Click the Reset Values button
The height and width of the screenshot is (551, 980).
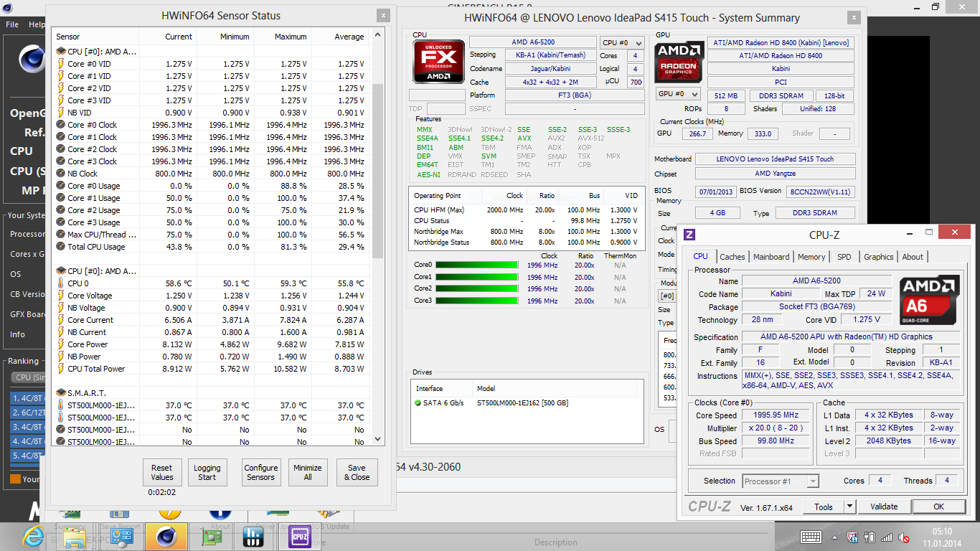162,472
